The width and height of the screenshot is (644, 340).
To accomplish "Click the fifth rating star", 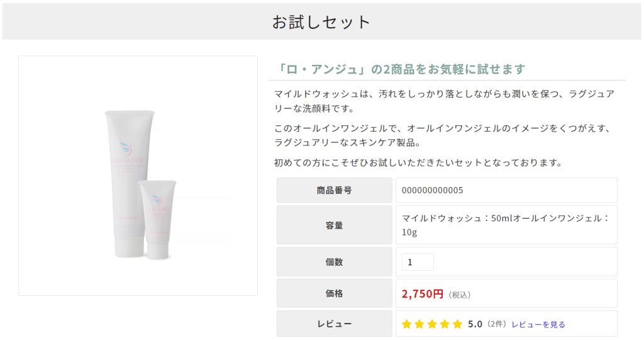I will pyautogui.click(x=457, y=324).
